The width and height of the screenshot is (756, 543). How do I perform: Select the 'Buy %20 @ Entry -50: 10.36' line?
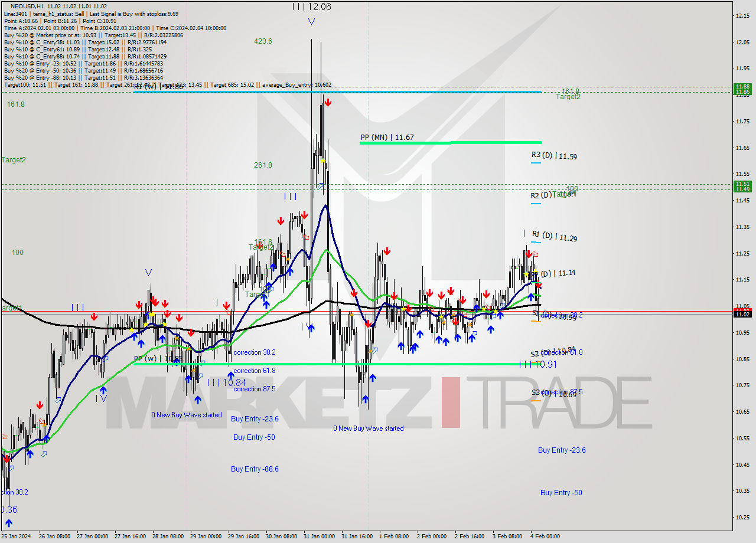(83, 70)
